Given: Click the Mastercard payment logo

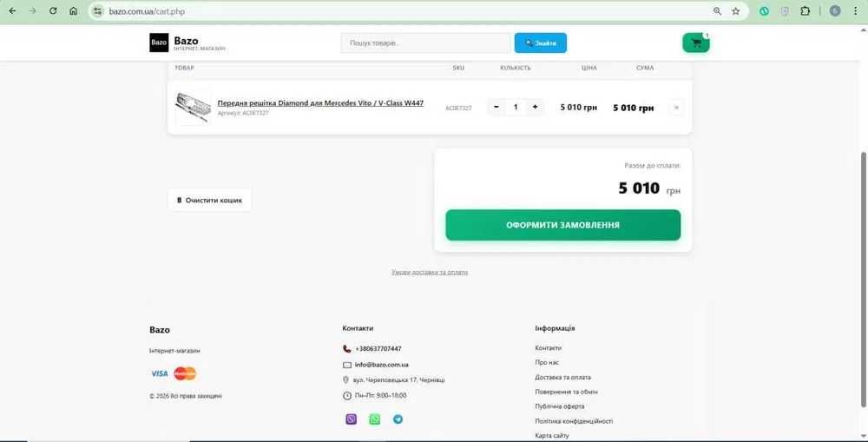Looking at the screenshot, I should tap(185, 373).
